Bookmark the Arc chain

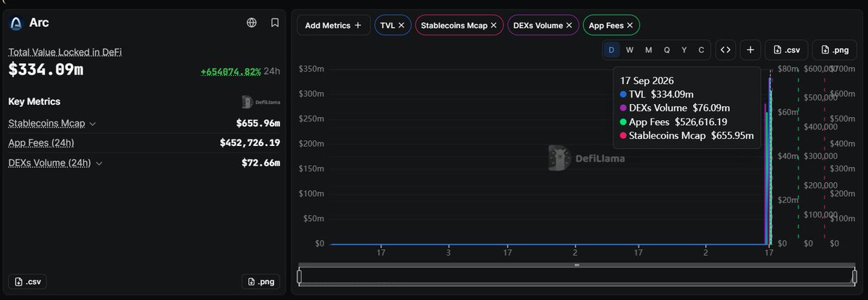click(275, 23)
